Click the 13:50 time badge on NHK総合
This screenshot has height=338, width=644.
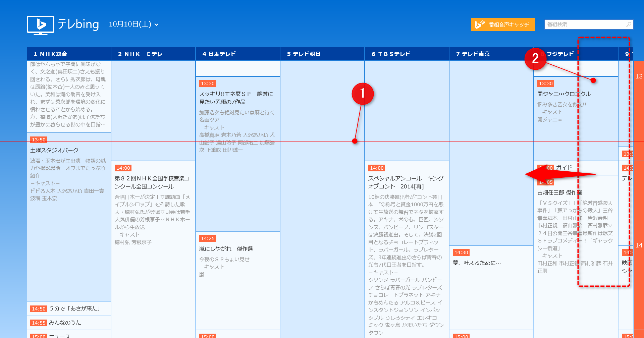coord(39,140)
